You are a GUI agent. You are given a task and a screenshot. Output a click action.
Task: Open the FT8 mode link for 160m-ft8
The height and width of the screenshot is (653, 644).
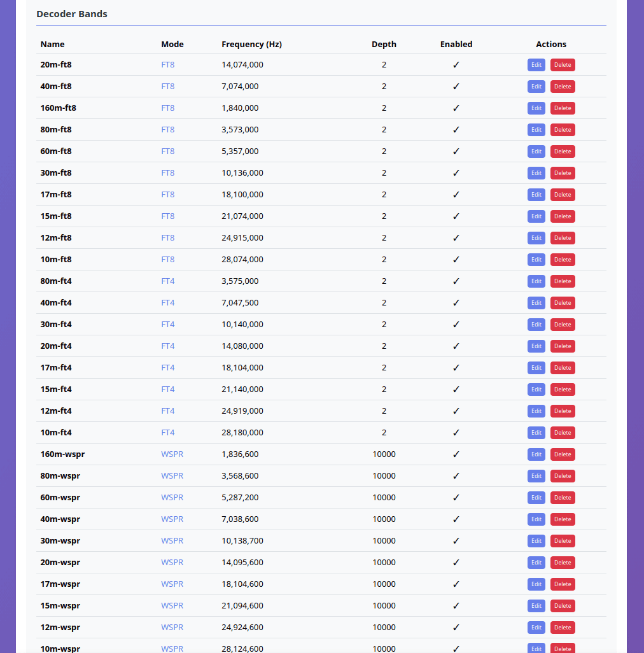[x=167, y=108]
